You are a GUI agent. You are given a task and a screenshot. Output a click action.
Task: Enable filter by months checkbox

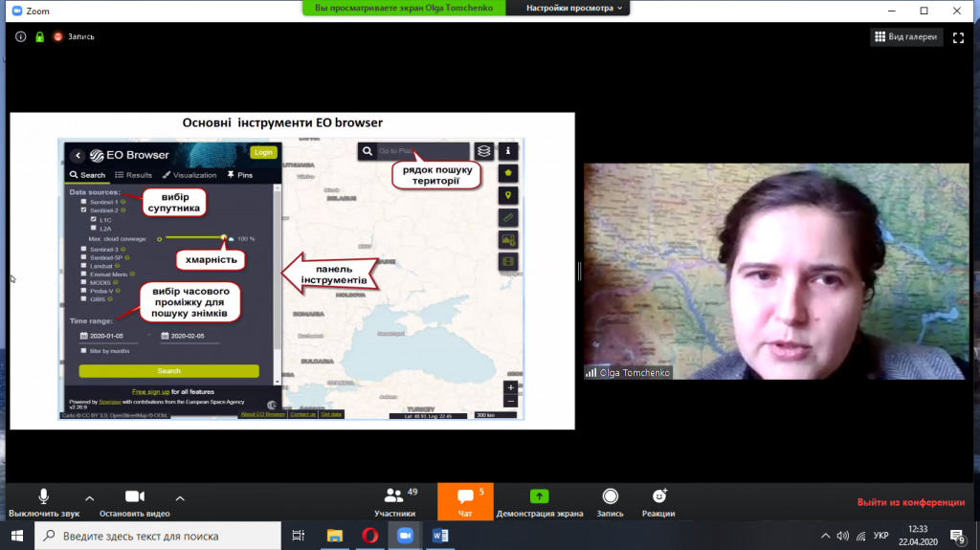point(84,351)
